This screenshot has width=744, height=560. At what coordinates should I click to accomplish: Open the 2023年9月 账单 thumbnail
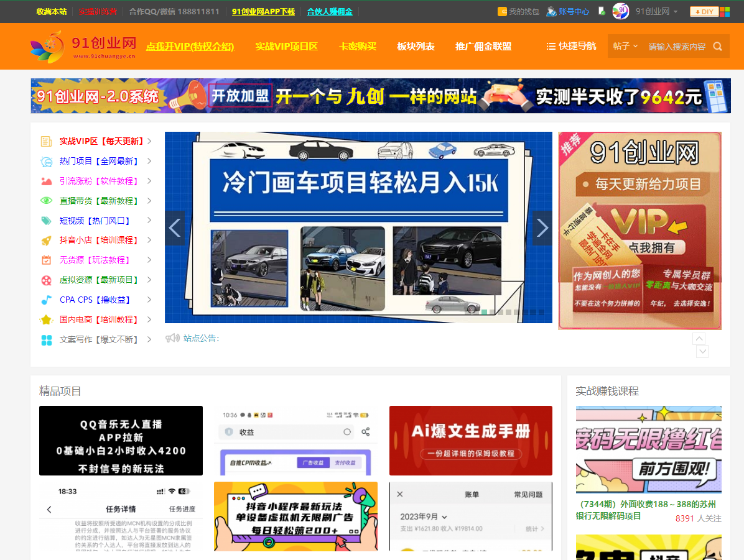471,516
